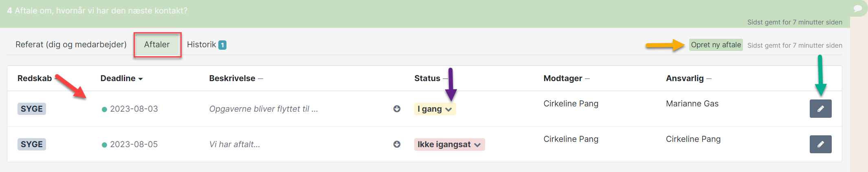Open the I gang status dropdown
868x172 pixels.
[435, 109]
